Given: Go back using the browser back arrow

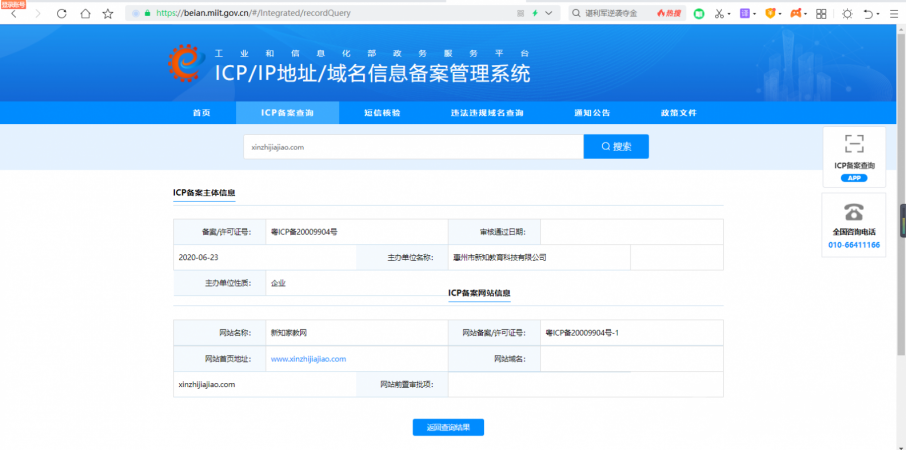Looking at the screenshot, I should (x=14, y=13).
